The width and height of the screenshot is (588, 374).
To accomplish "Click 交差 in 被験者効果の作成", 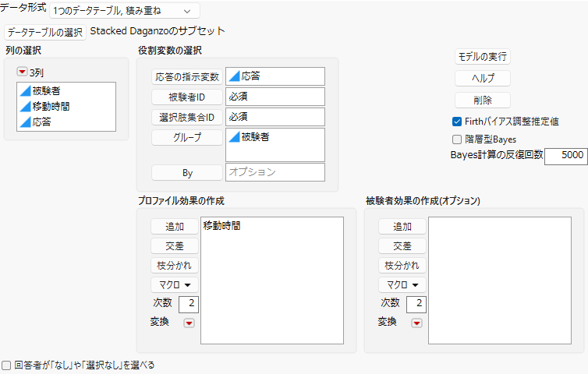I will click(x=402, y=246).
